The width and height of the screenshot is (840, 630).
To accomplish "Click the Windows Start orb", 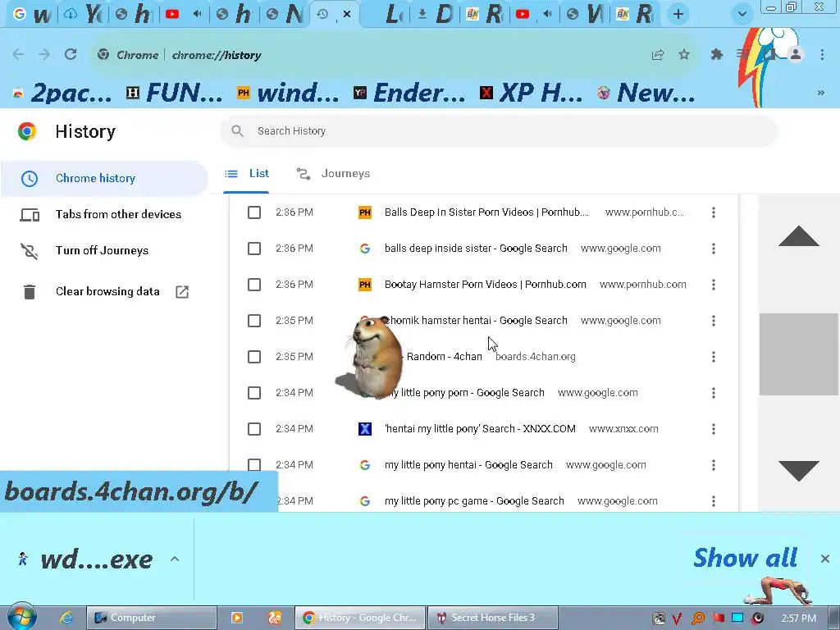I will (x=21, y=617).
